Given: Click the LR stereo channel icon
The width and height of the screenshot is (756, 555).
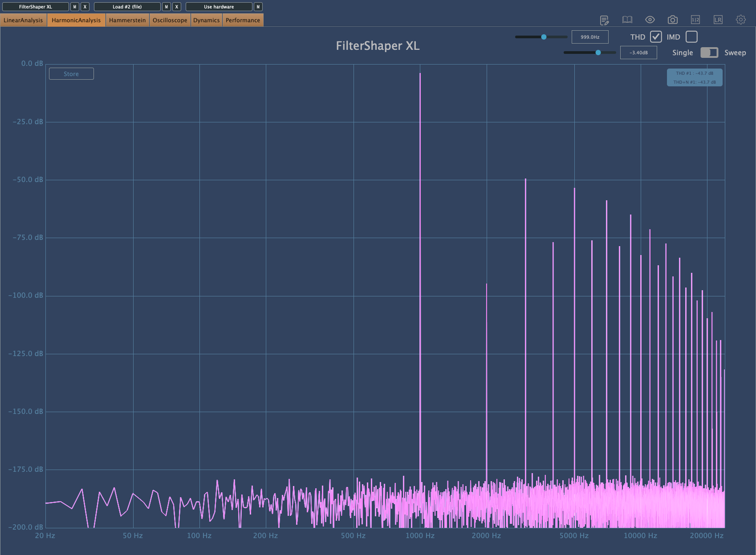Looking at the screenshot, I should [718, 20].
